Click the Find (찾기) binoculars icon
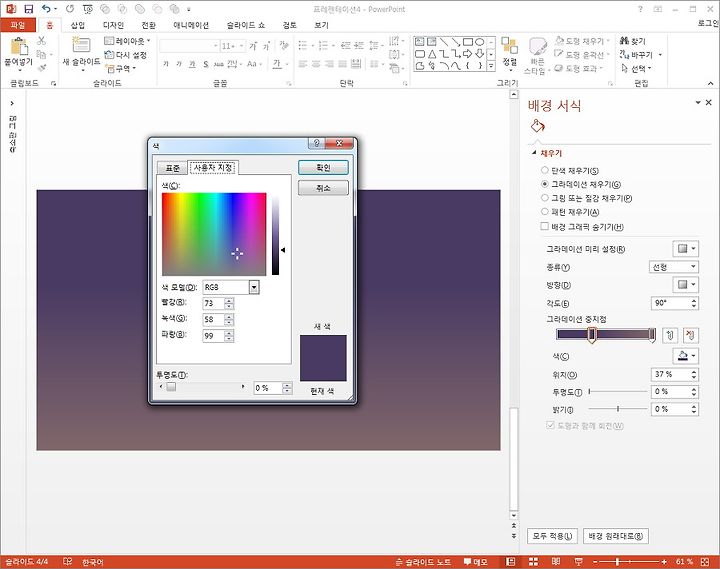The width and height of the screenshot is (720, 569). coord(624,41)
